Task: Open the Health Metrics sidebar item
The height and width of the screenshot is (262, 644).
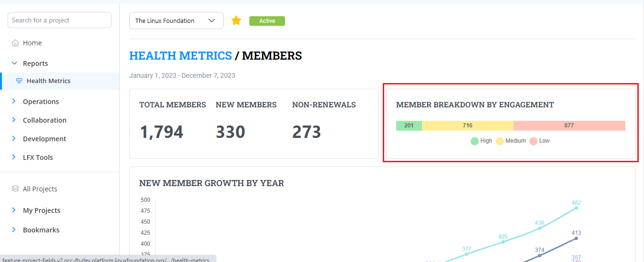Action: [x=48, y=81]
